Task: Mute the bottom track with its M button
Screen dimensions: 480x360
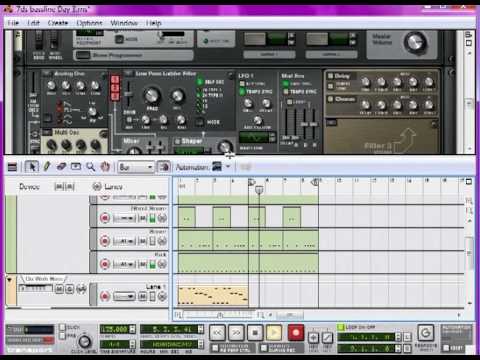Action: tap(59, 289)
